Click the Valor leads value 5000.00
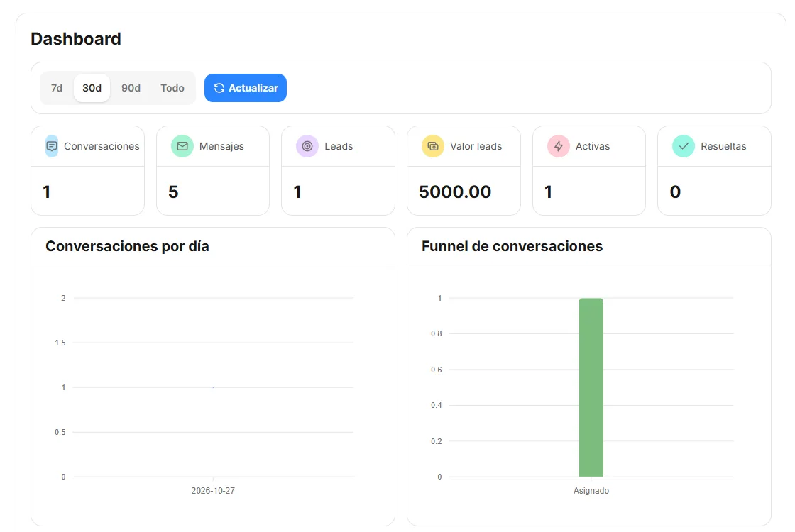Viewport: 795px width, 532px height. pyautogui.click(x=455, y=192)
